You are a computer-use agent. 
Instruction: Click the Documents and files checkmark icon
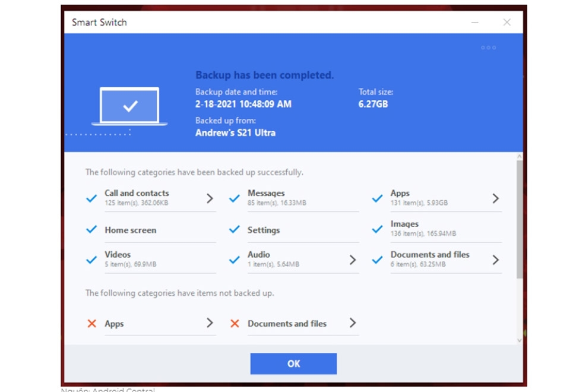coord(378,260)
